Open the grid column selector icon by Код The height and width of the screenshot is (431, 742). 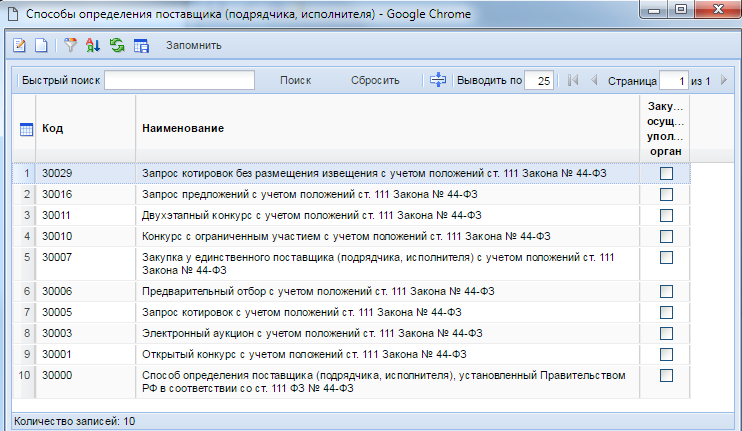pos(27,129)
